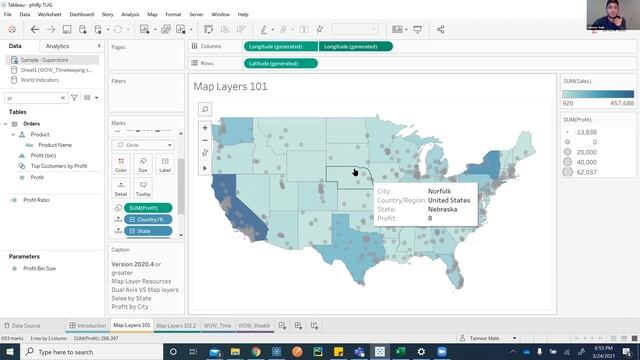Viewport: 640px width, 360px height.
Task: Open the Format menu
Action: click(x=173, y=14)
